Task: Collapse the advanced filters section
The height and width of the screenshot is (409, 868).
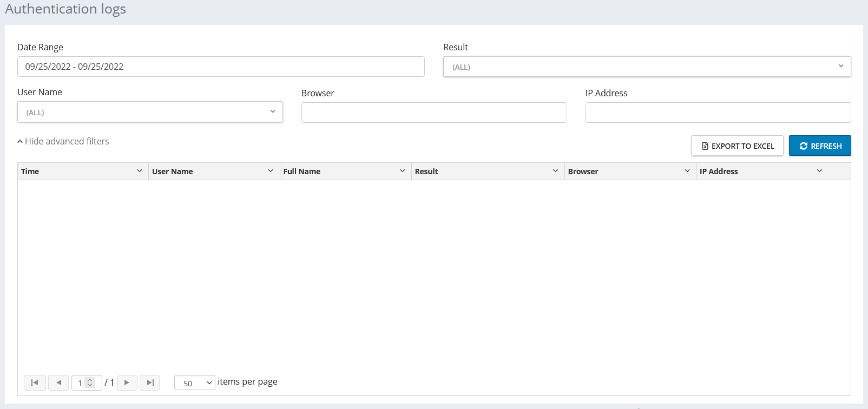Action: (63, 141)
